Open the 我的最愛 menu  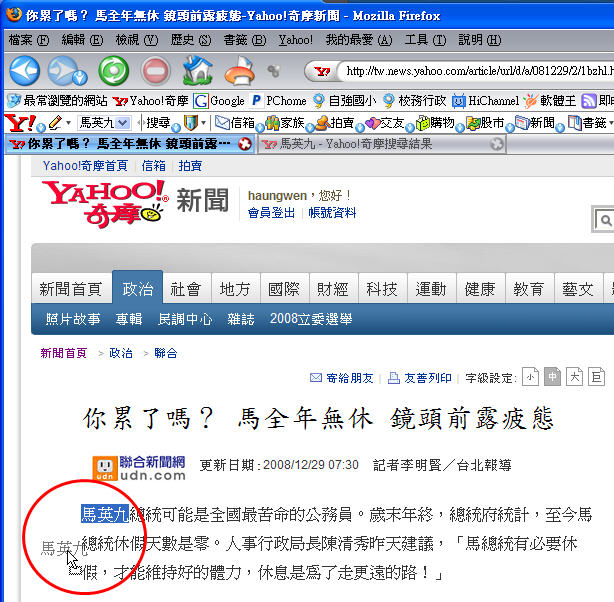[x=359, y=40]
